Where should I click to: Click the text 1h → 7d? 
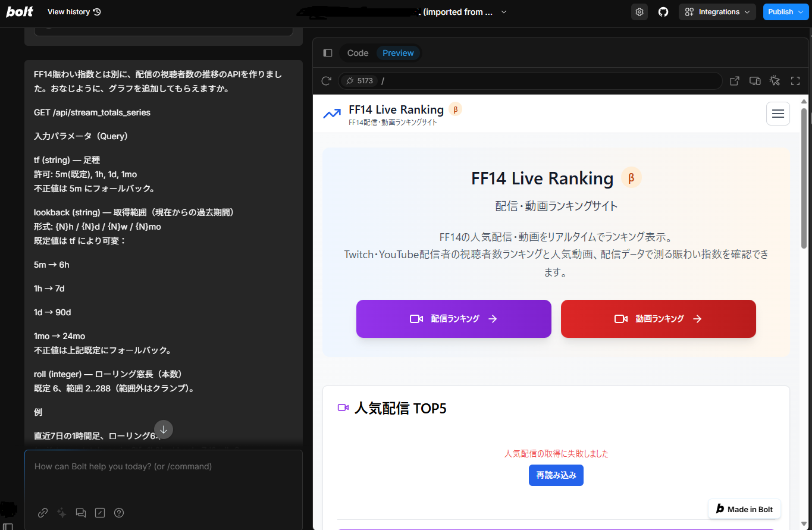[x=49, y=288]
